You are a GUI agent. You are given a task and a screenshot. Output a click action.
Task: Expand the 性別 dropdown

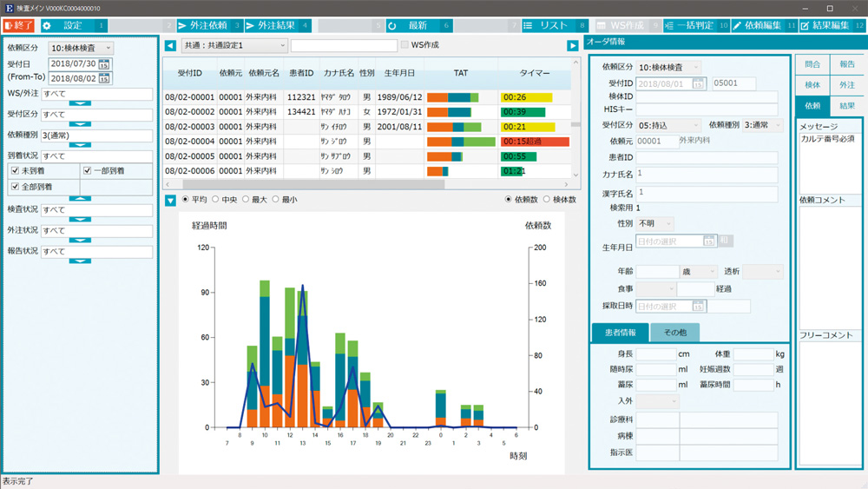(x=655, y=224)
